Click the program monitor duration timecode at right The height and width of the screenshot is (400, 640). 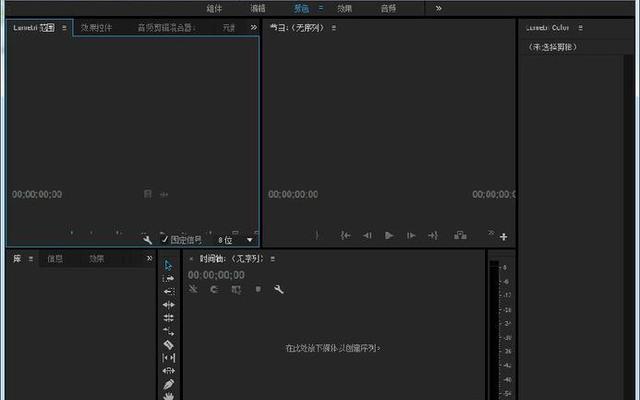point(493,194)
